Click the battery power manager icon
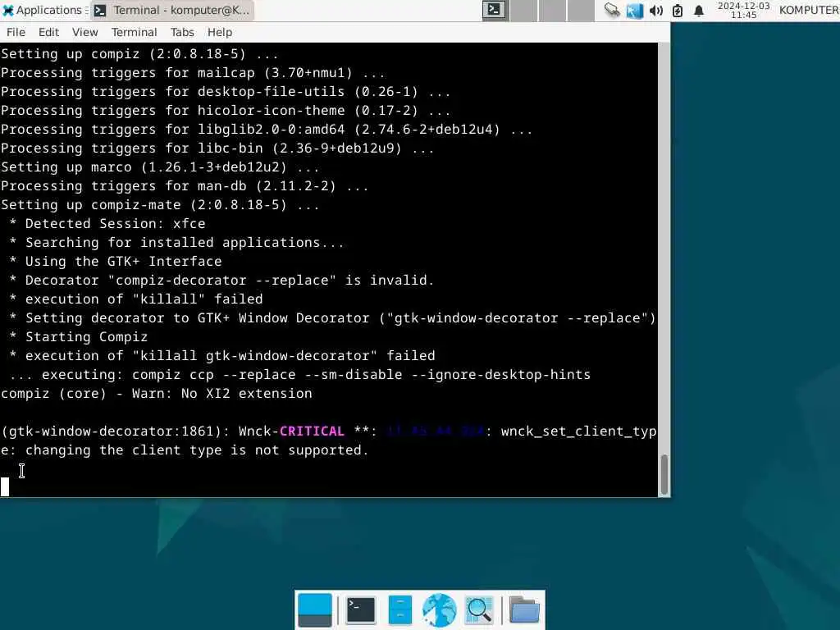840x630 pixels. (678, 11)
